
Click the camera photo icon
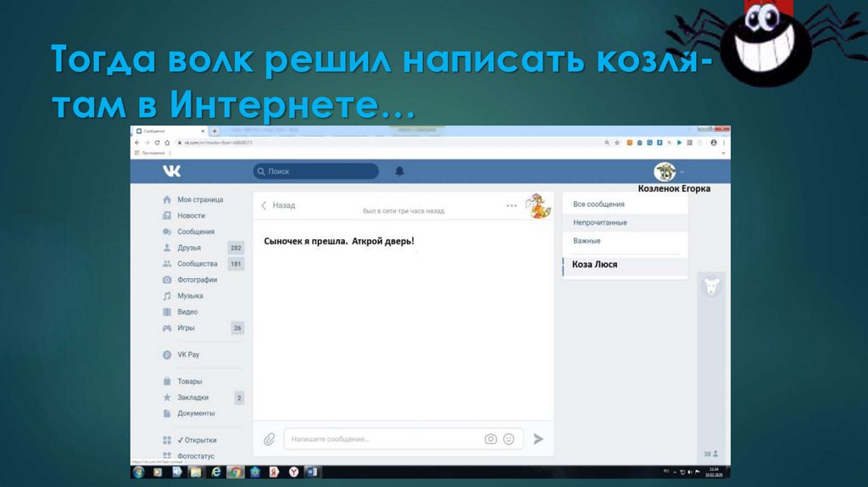[x=490, y=439]
